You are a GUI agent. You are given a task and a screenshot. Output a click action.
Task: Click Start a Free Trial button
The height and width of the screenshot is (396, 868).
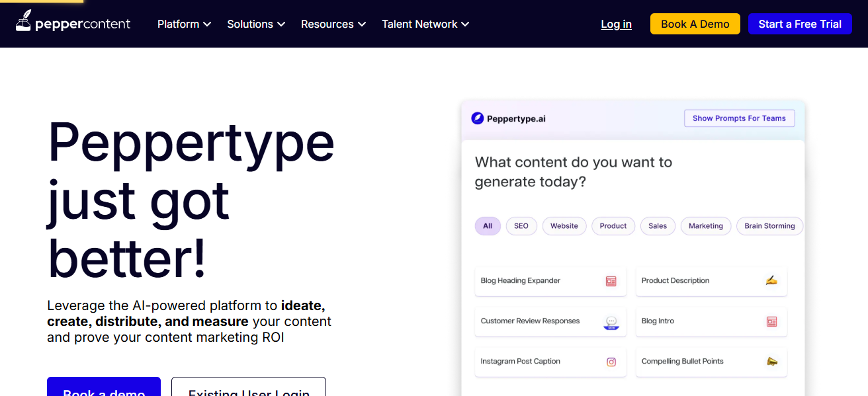click(x=800, y=24)
